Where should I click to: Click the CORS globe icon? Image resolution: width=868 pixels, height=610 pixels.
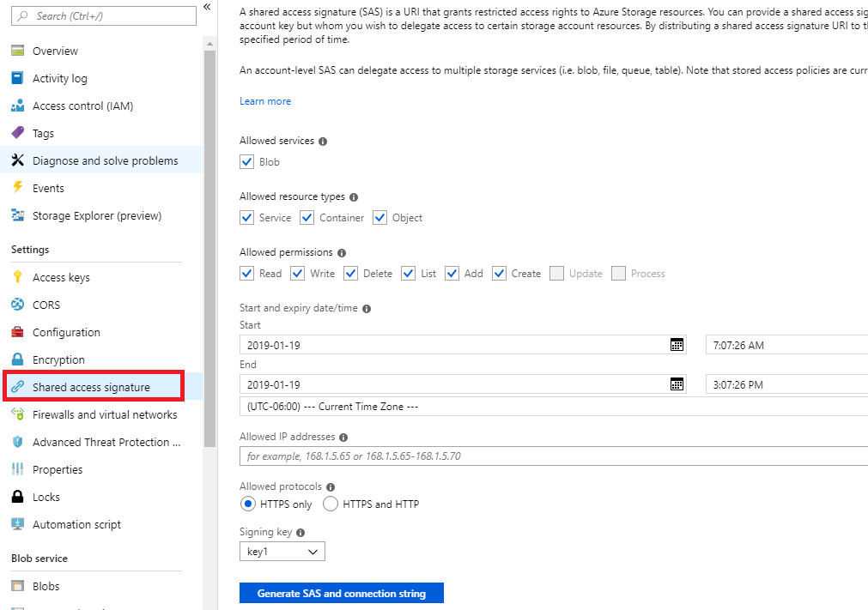pos(18,305)
